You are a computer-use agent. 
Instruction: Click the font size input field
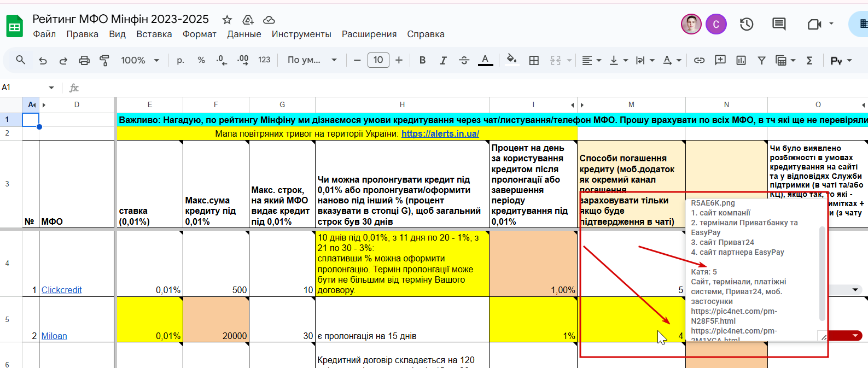tap(378, 60)
